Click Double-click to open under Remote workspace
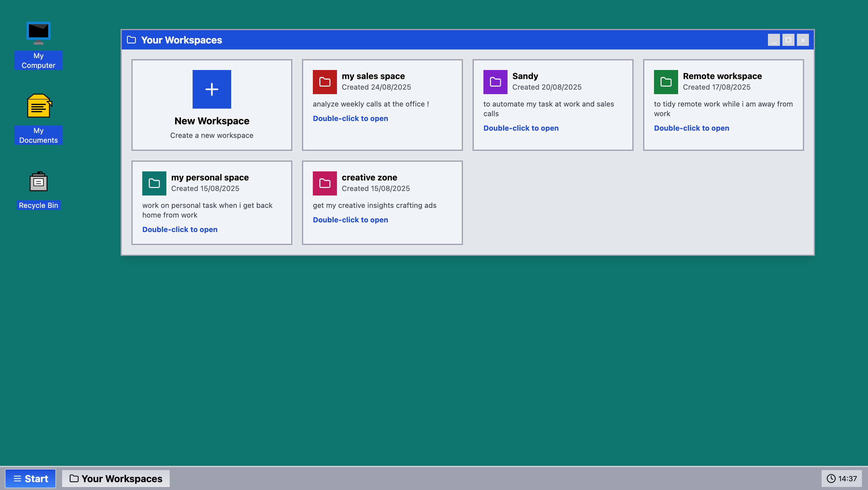868x490 pixels. coord(691,128)
